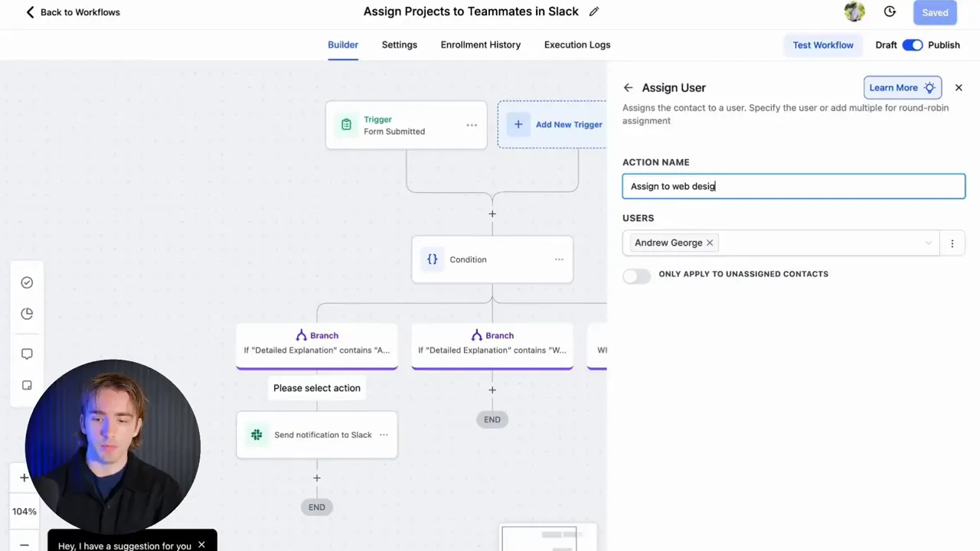Click the Condition curly braces icon
This screenshot has height=551, width=980.
tap(433, 259)
